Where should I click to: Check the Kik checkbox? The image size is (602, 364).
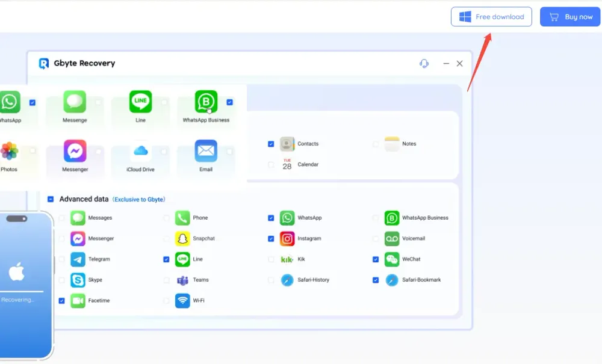point(271,259)
